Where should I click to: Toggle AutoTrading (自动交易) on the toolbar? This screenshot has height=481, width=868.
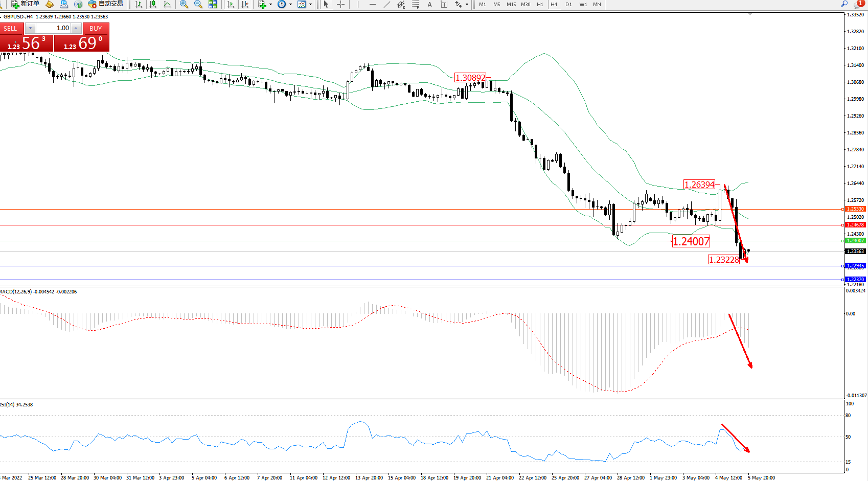pyautogui.click(x=106, y=4)
